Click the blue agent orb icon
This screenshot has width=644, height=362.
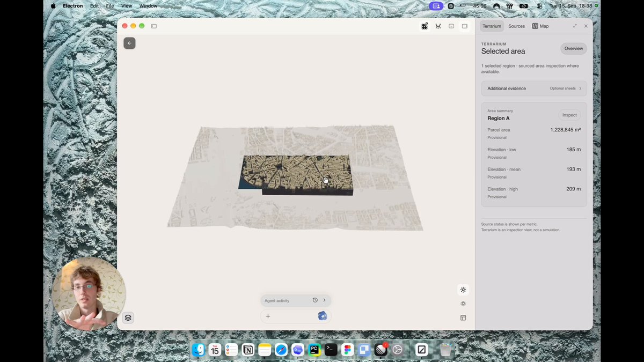pos(323,316)
